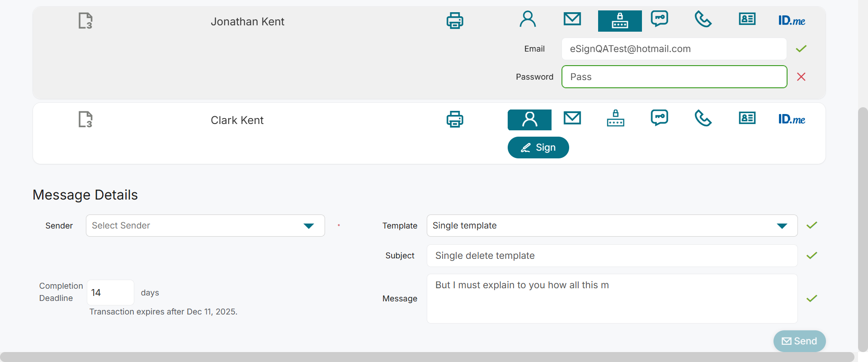Toggle in-person signer option for Jonathan Kent

(528, 19)
